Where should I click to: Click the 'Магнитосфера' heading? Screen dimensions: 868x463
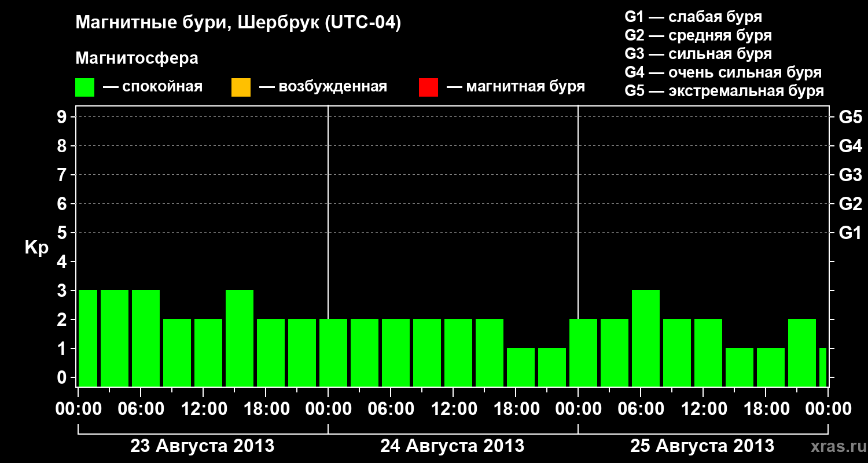click(137, 58)
